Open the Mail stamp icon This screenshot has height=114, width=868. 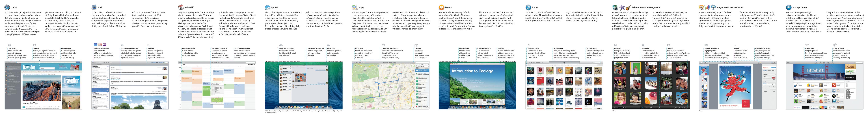(94, 7)
